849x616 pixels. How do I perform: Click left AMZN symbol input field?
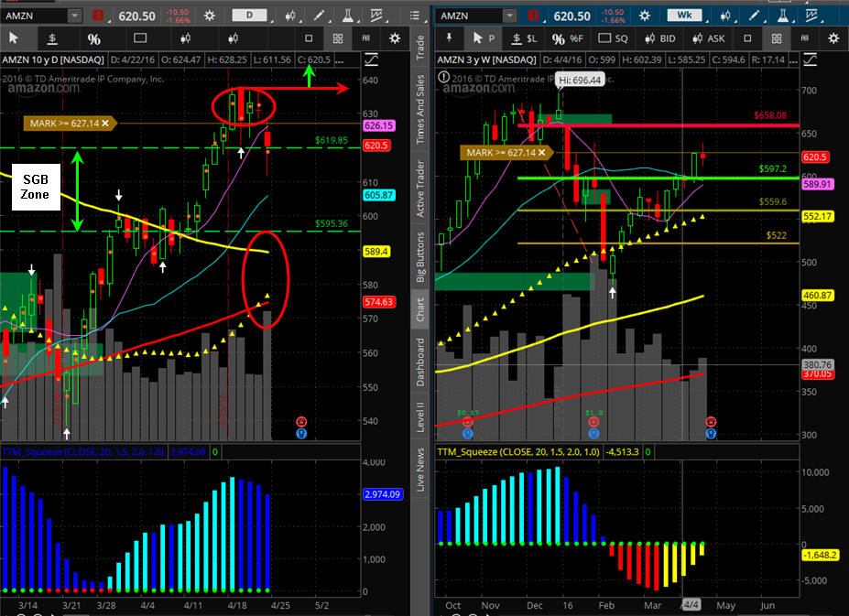coord(36,16)
